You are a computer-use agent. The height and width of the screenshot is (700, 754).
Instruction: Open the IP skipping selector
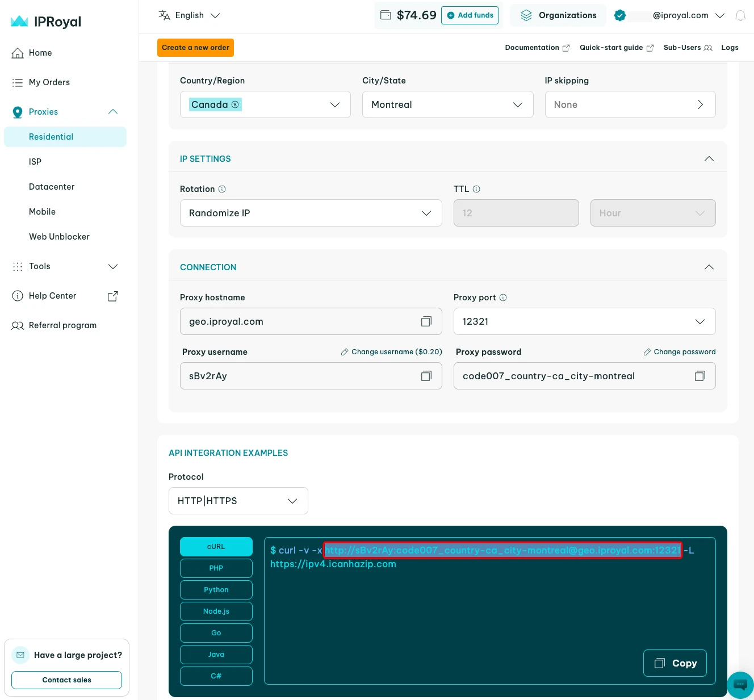(x=630, y=104)
